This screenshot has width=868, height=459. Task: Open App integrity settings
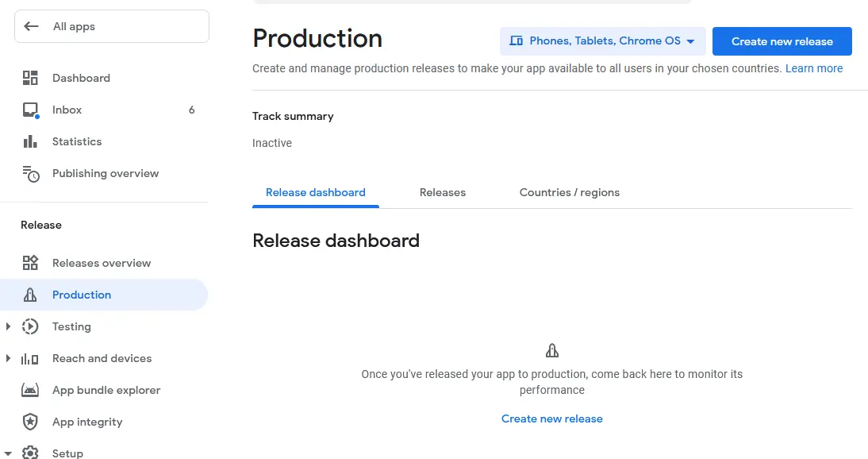87,422
